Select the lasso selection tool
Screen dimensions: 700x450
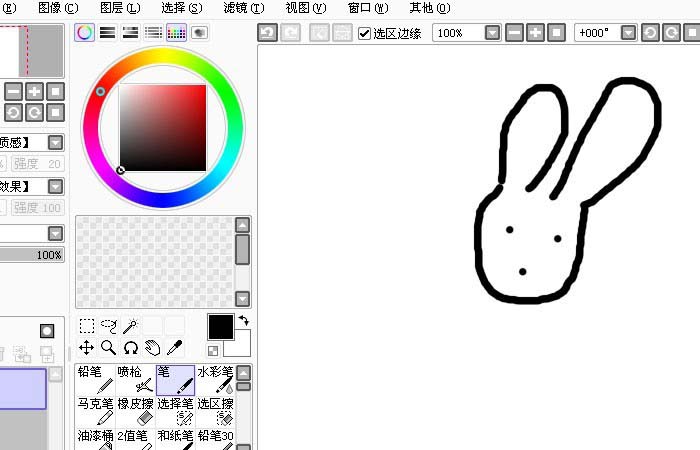point(109,326)
